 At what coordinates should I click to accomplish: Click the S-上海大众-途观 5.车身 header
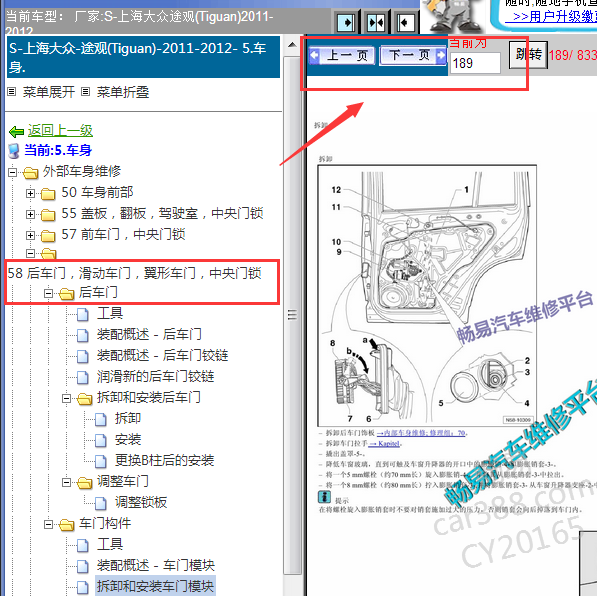pyautogui.click(x=143, y=57)
